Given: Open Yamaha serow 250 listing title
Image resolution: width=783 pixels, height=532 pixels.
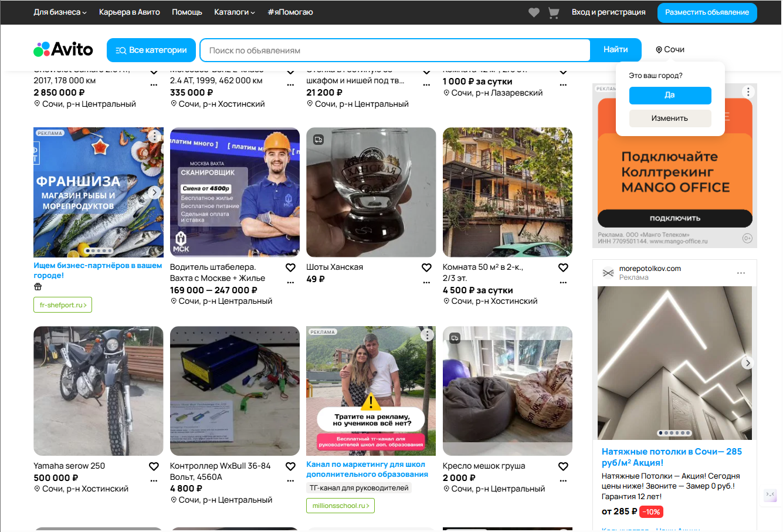Looking at the screenshot, I should click(x=69, y=466).
